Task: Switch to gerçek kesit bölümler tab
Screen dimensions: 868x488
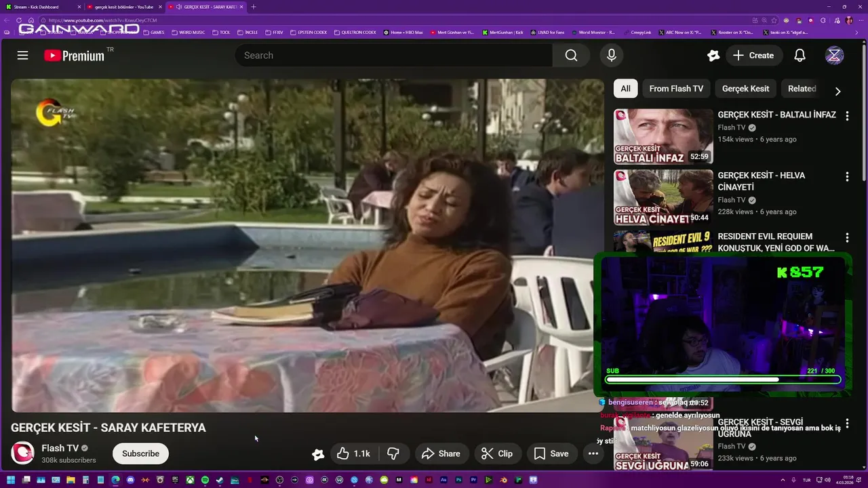Action: pos(124,7)
